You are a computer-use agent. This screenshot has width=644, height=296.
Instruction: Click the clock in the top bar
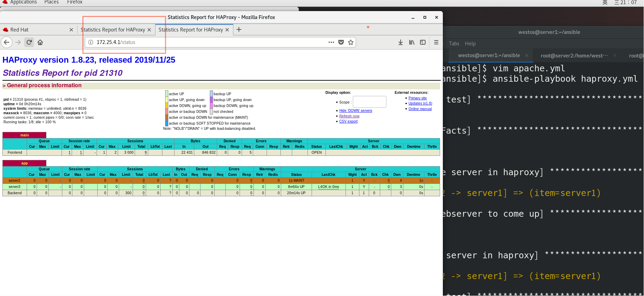pos(626,2)
